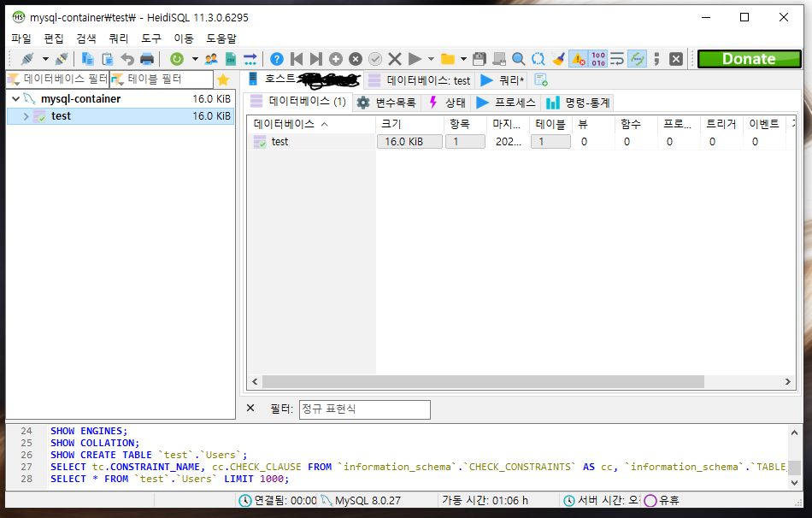The image size is (812, 518).
Task: Open the 쿼리 menu
Action: 119,38
